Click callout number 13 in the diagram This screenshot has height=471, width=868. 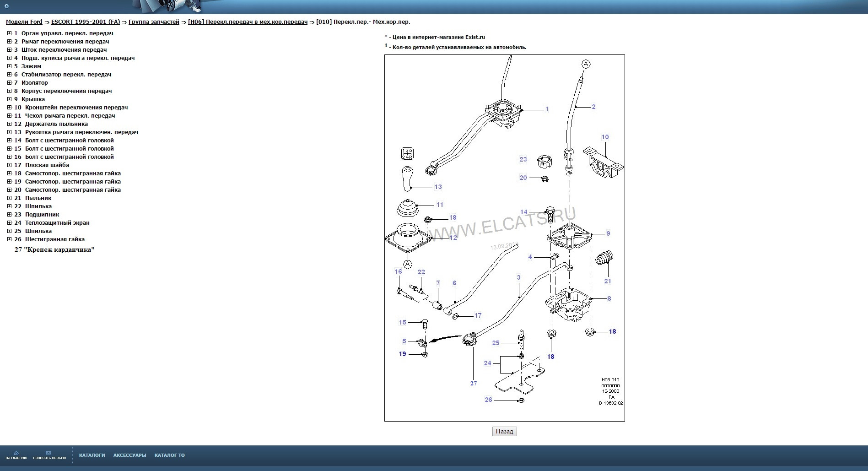click(438, 187)
